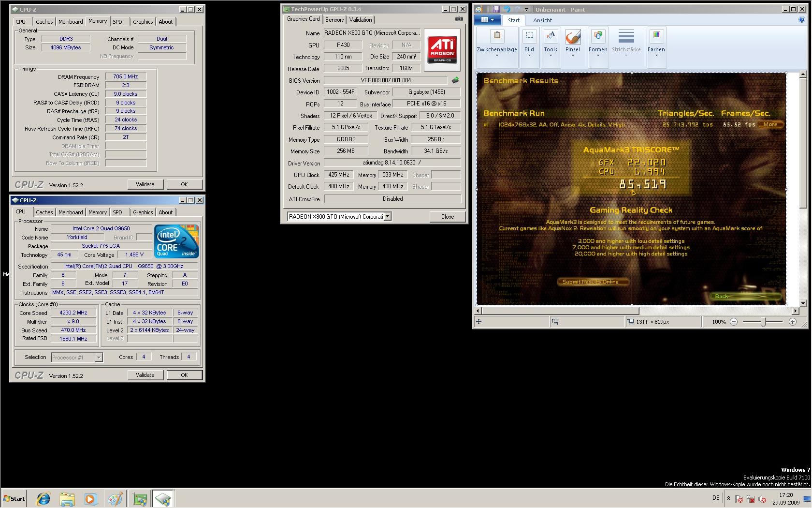
Task: Open the Windows Start button
Action: (x=14, y=499)
